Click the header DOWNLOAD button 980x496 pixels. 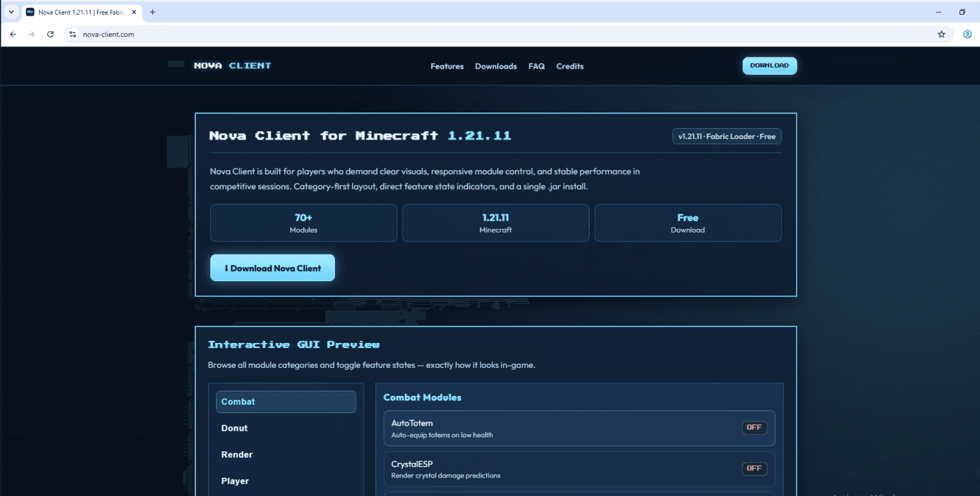pos(769,66)
